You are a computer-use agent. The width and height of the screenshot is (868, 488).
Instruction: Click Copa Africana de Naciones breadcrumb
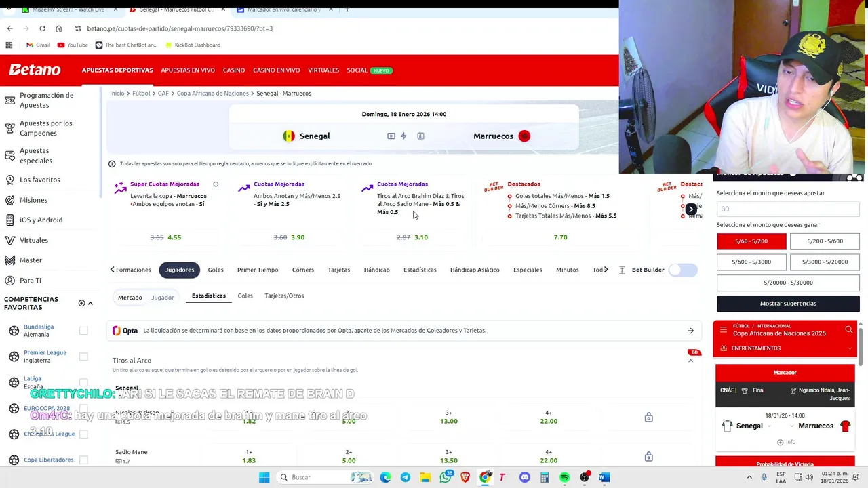213,94
